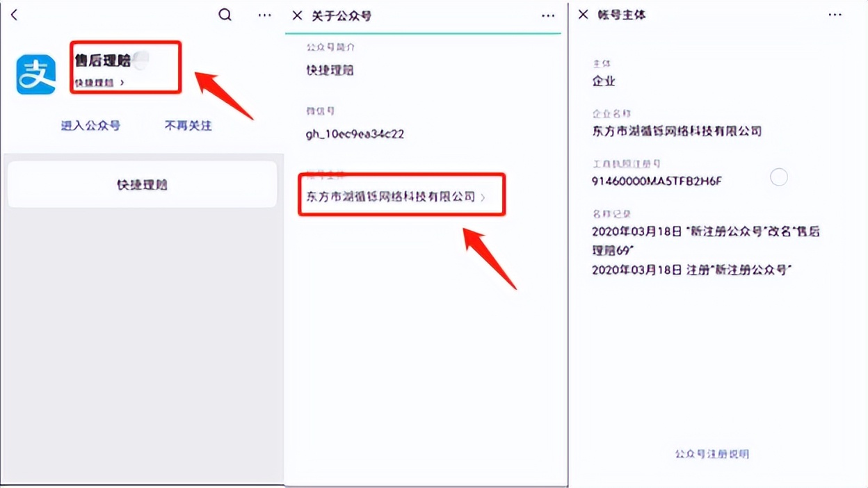This screenshot has width=868, height=488.
Task: Tap the 进入公众号 button
Action: tap(90, 126)
